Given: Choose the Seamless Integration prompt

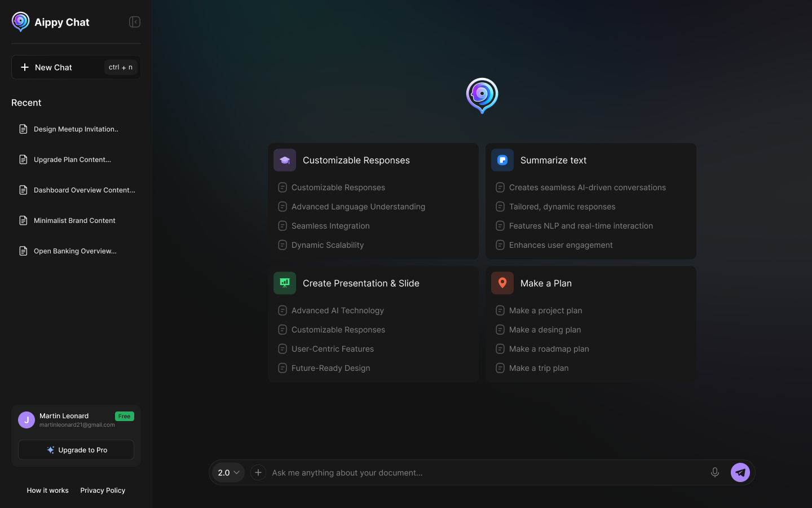Looking at the screenshot, I should [330, 226].
